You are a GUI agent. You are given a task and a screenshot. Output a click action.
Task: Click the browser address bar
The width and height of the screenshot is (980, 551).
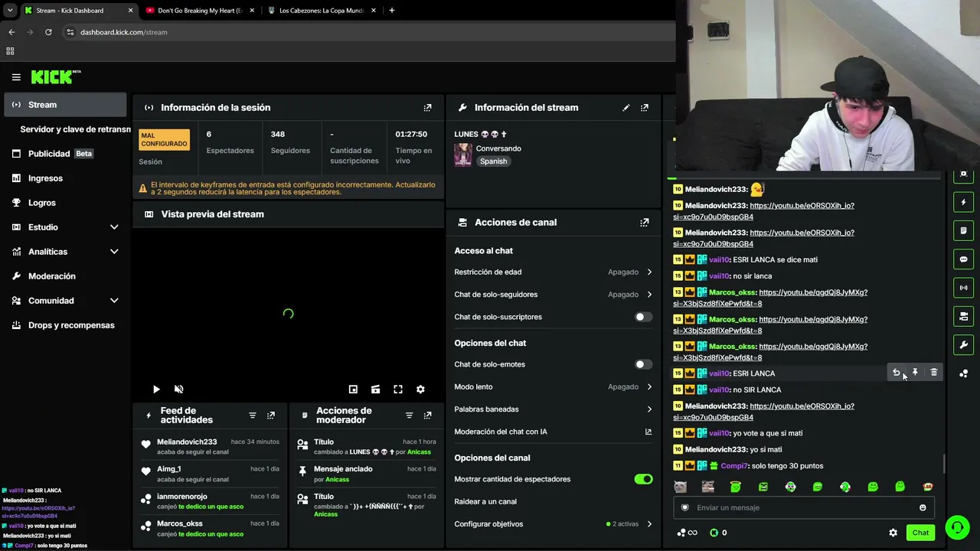pos(367,32)
